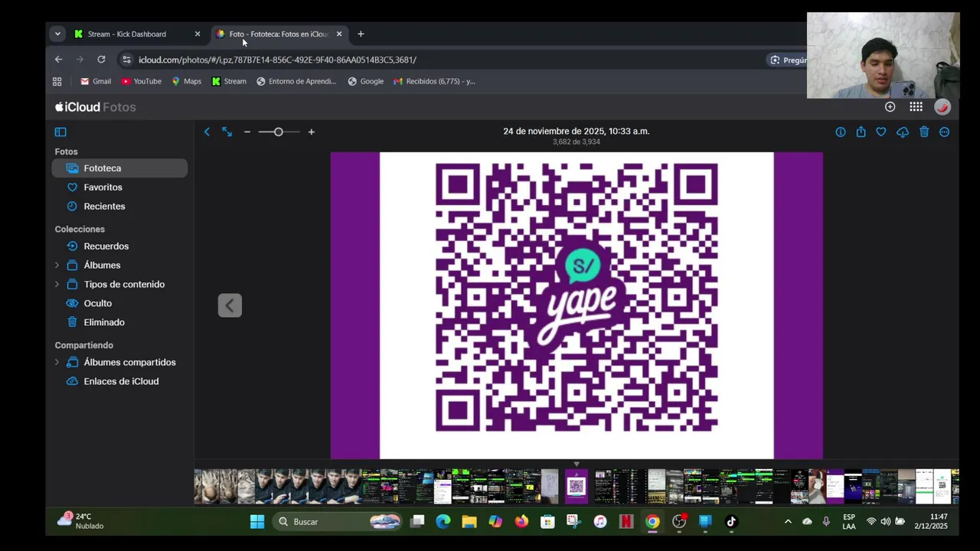Open Enlaces de iCloud
This screenshot has width=980, height=551.
point(119,381)
